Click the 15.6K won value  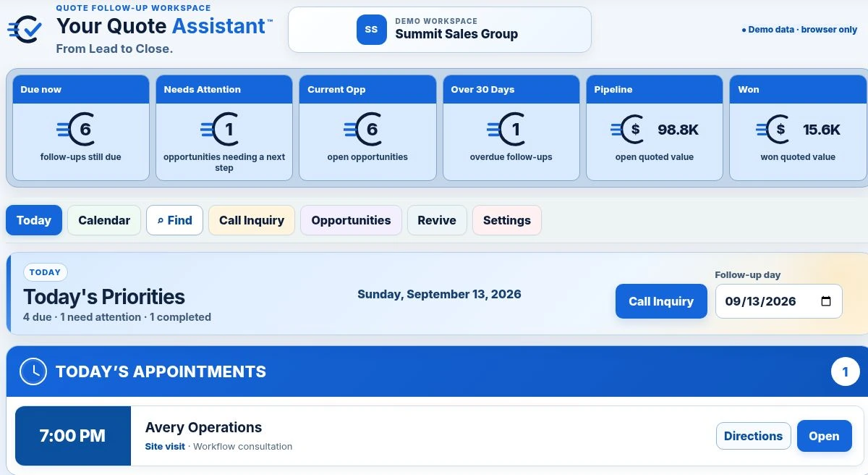(x=822, y=130)
